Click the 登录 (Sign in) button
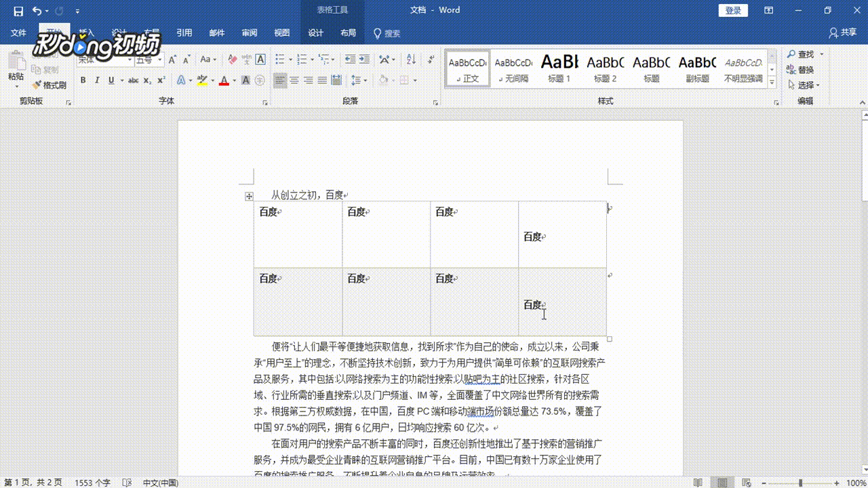This screenshot has height=488, width=868. (733, 10)
